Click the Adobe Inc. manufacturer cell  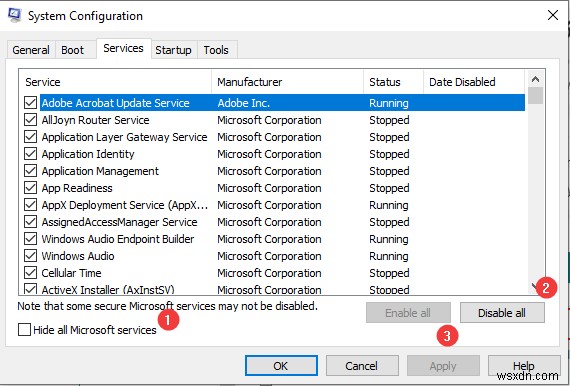(244, 103)
